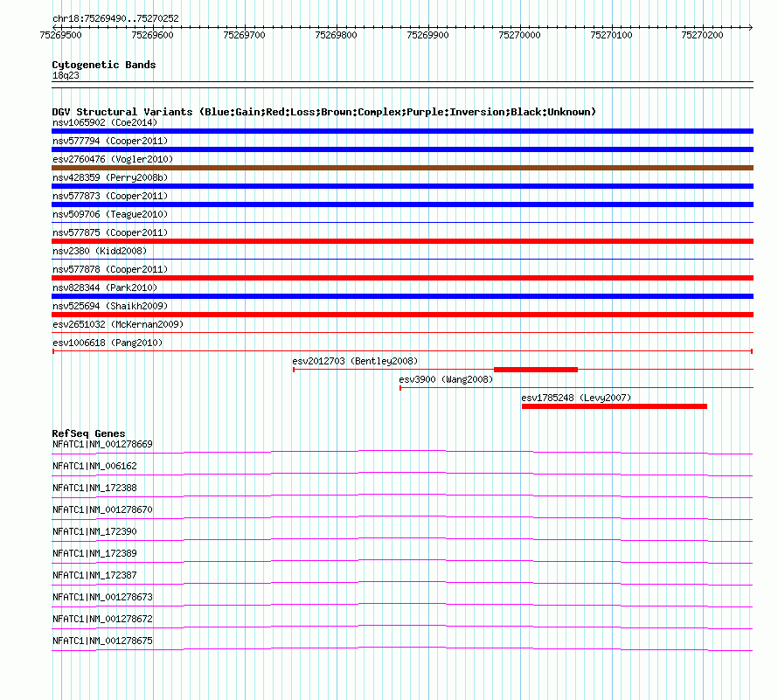Image resolution: width=778 pixels, height=700 pixels.
Task: Click transcript NFATC1|NM_172389
Action: point(94,553)
